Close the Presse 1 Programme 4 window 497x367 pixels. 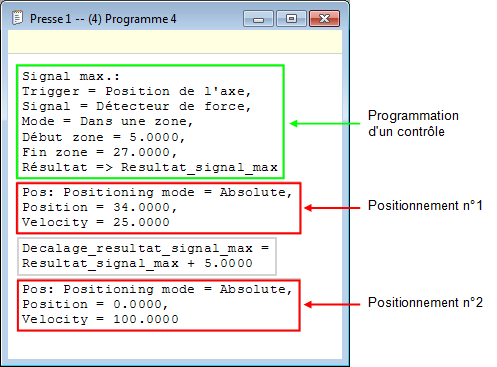coord(324,18)
